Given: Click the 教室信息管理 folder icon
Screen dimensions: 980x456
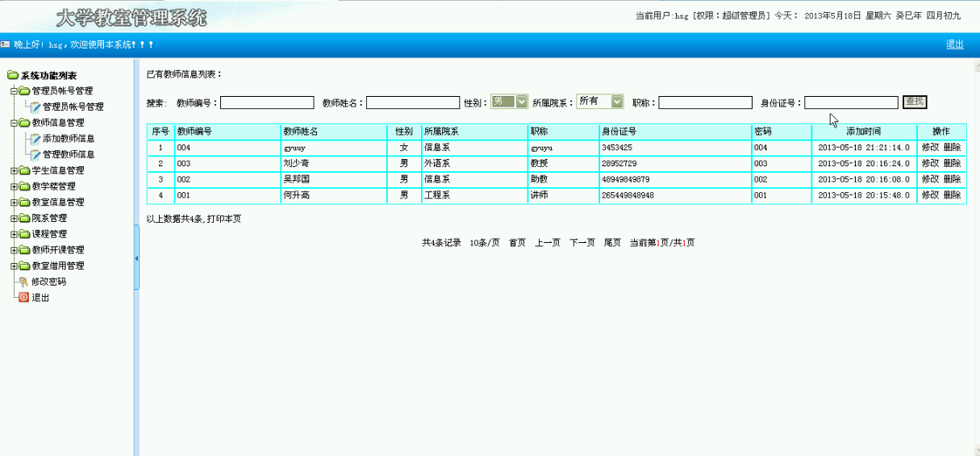Looking at the screenshot, I should [24, 202].
